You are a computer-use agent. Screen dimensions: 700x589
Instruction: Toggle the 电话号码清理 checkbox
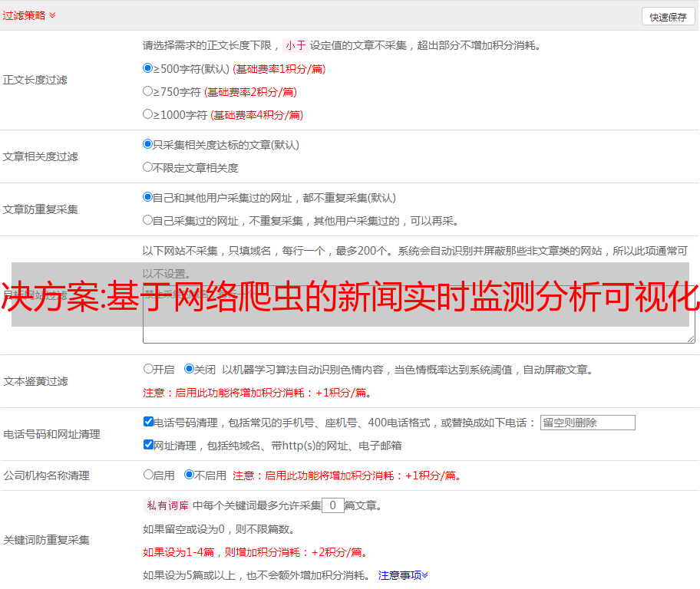pyautogui.click(x=148, y=422)
